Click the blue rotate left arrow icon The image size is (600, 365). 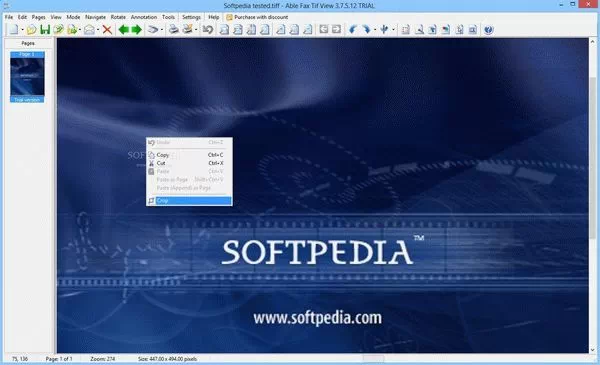(353, 29)
